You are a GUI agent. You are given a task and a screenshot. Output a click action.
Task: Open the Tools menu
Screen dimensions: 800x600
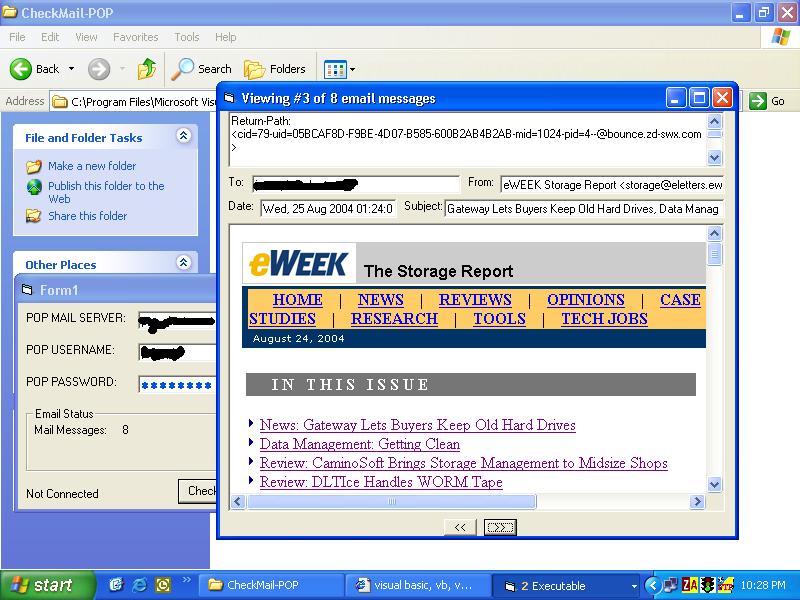click(187, 37)
